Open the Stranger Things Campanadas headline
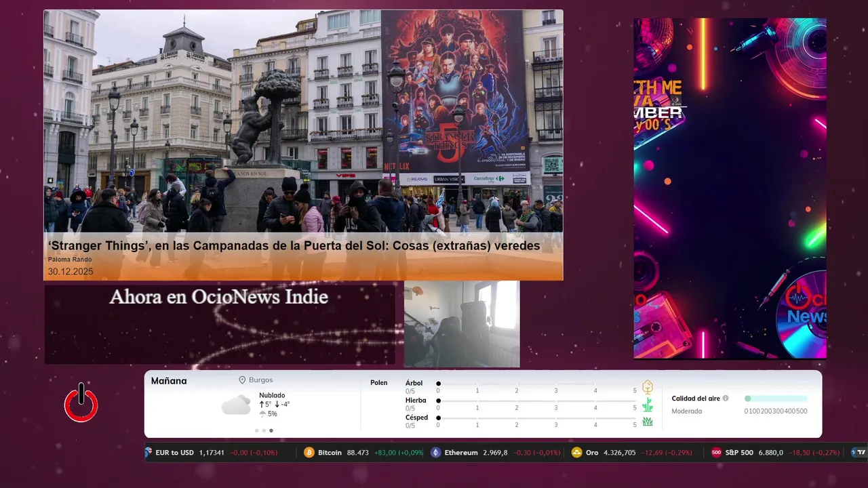The image size is (868, 488). (x=294, y=246)
